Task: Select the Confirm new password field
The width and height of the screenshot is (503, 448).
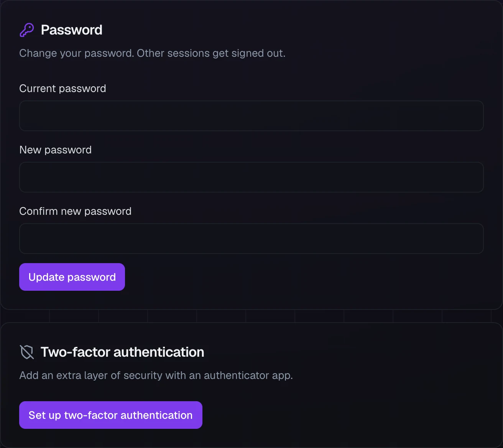Action: pos(251,239)
